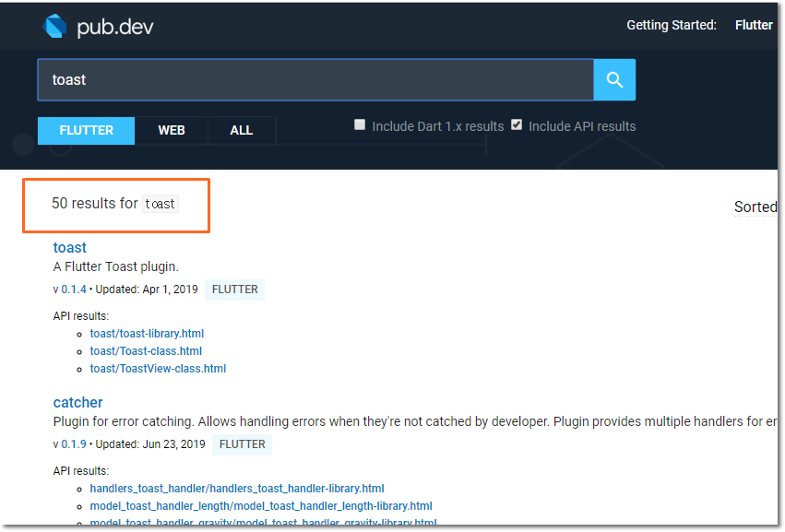Screen dimensions: 785x532
Task: Click 'Updated: Apr 1, 2019' text
Action: tap(147, 290)
